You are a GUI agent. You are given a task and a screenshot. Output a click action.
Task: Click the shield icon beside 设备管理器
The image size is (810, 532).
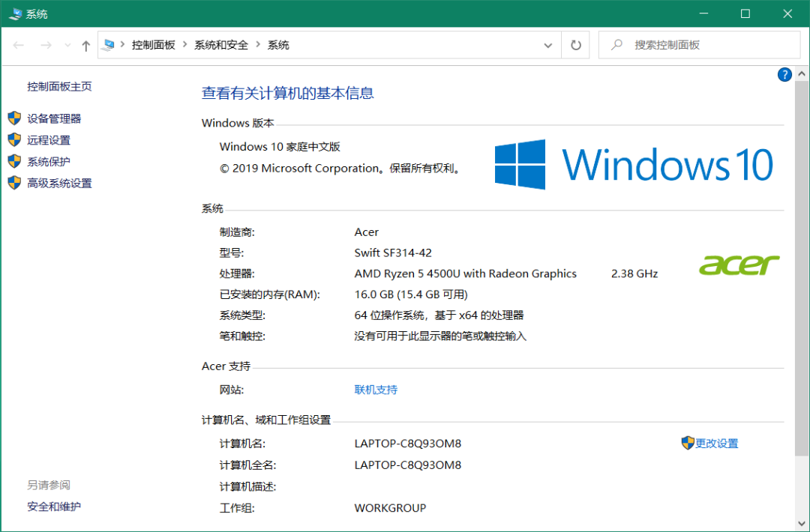pyautogui.click(x=14, y=118)
